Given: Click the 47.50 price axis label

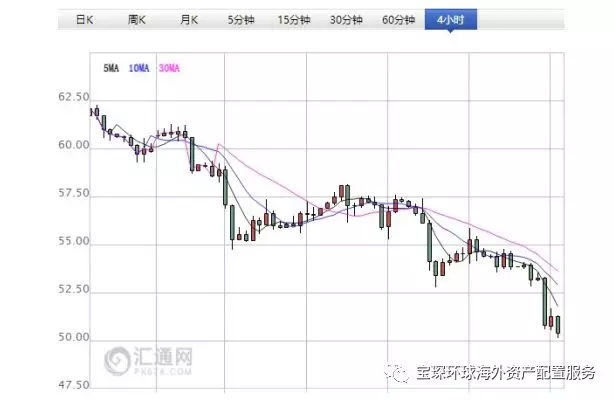Looking at the screenshot, I should (74, 386).
